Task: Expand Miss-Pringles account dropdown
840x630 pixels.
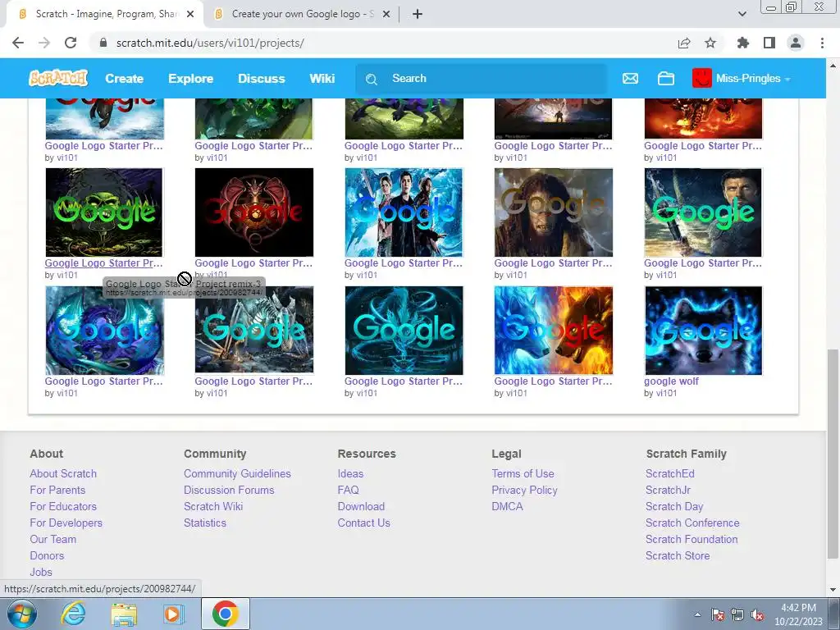Action: 787,80
